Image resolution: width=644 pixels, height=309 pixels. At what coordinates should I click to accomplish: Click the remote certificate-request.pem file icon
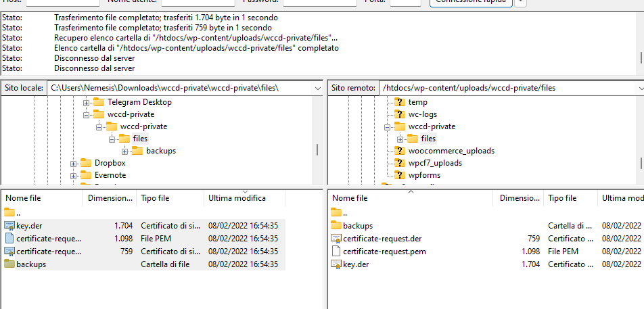click(x=337, y=252)
